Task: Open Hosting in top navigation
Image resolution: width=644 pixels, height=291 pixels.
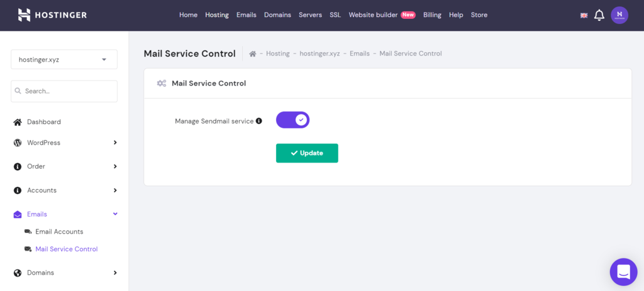Action: tap(217, 15)
